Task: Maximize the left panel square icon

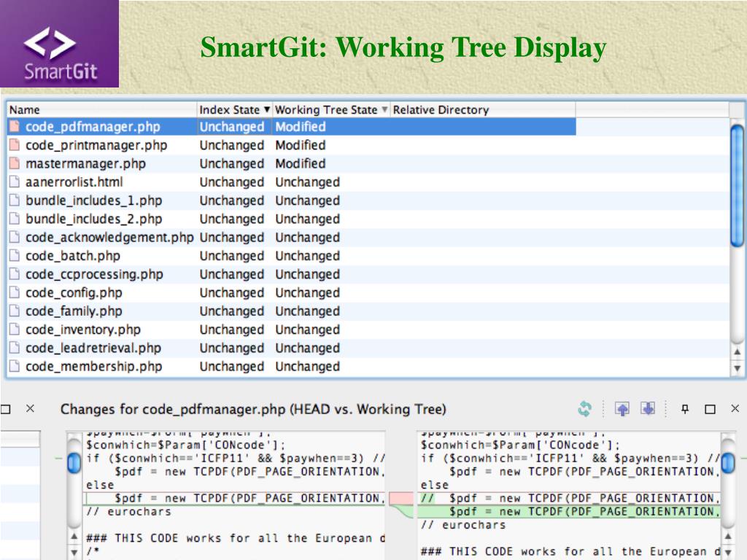Action: (5, 409)
